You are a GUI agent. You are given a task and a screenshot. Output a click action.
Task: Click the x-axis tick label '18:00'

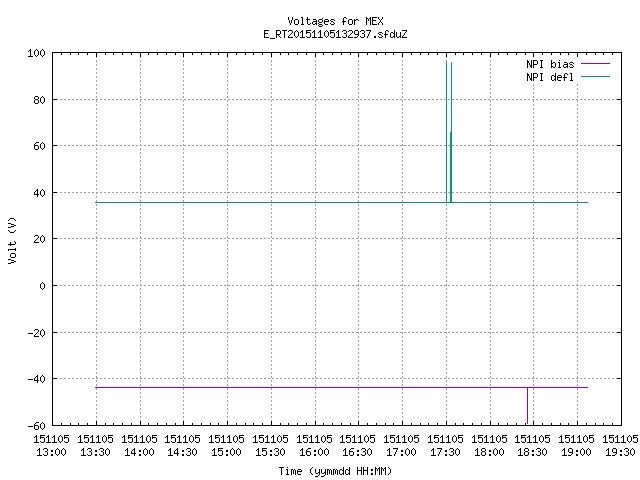[x=489, y=452]
